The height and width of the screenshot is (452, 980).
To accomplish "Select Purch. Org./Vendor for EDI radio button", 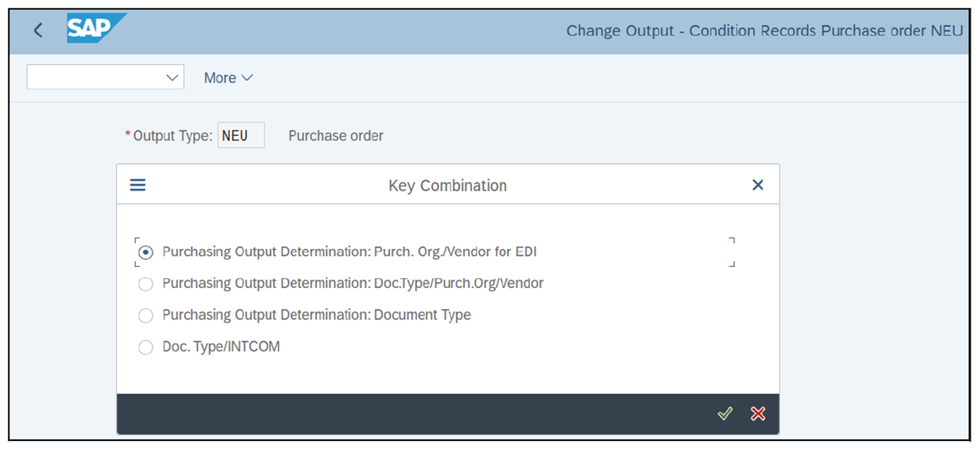I will tap(146, 252).
